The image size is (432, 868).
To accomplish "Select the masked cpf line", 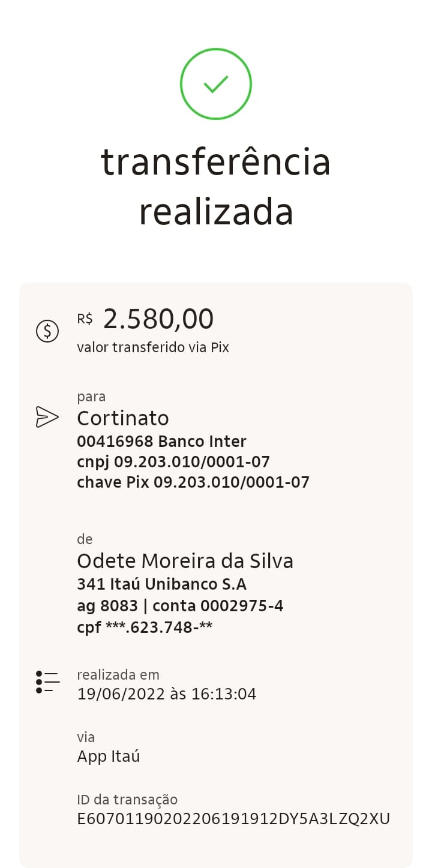I will tap(145, 627).
